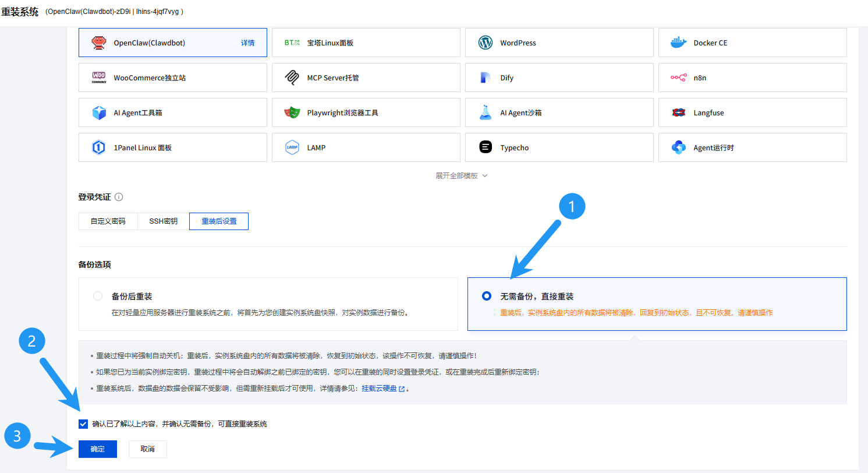Image resolution: width=868 pixels, height=473 pixels.
Task: Pick the Docker CE whale icon
Action: tap(679, 43)
